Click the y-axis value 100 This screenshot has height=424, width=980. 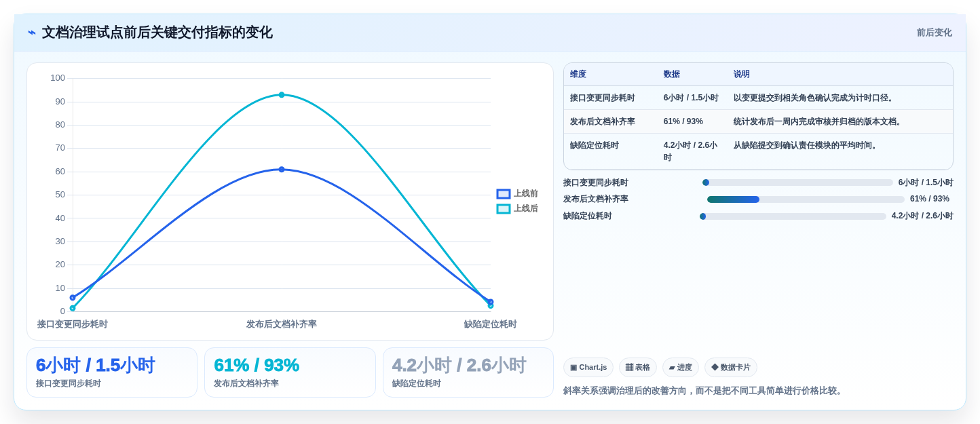(x=58, y=78)
